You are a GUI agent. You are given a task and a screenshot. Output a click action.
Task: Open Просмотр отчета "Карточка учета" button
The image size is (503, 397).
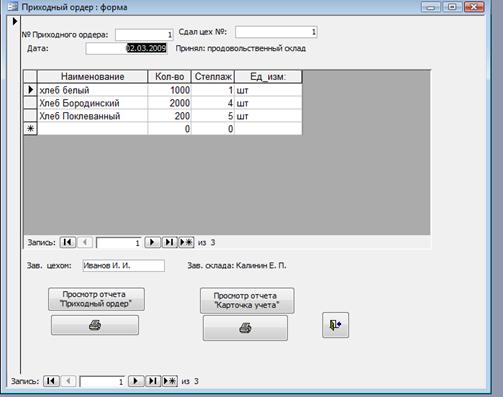(x=247, y=301)
